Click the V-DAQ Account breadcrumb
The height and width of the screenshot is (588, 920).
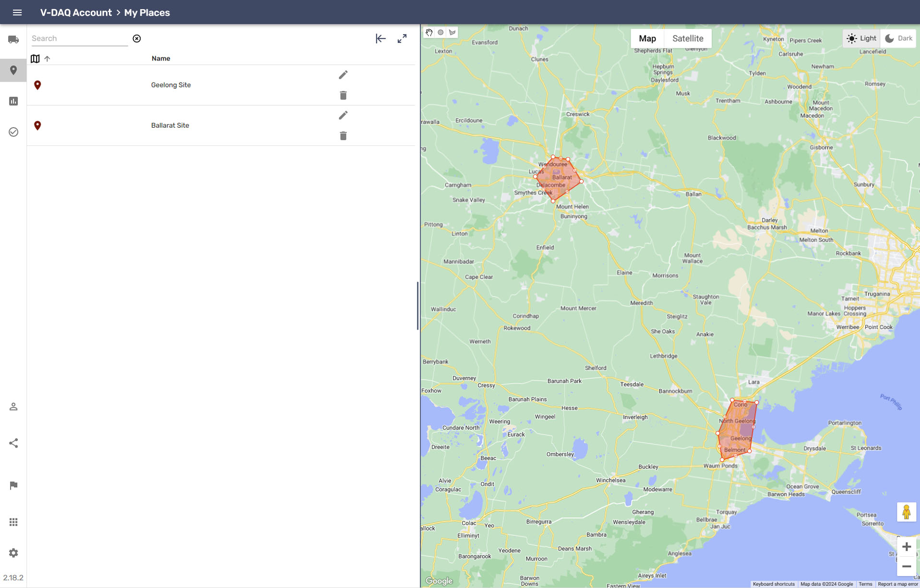click(x=76, y=12)
